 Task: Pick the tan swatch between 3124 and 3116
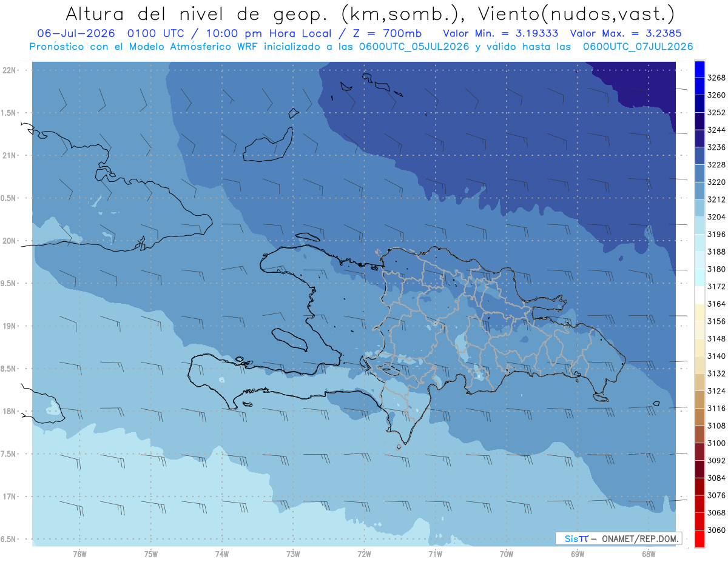699,400
